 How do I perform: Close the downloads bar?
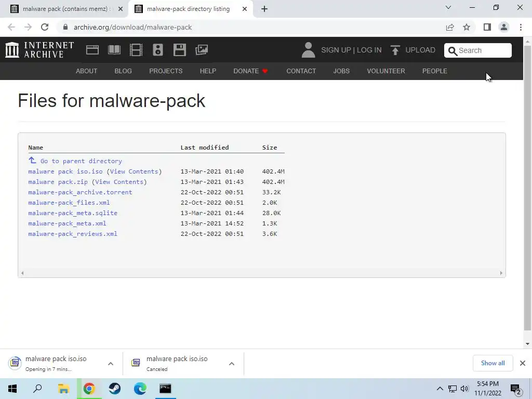point(523,363)
